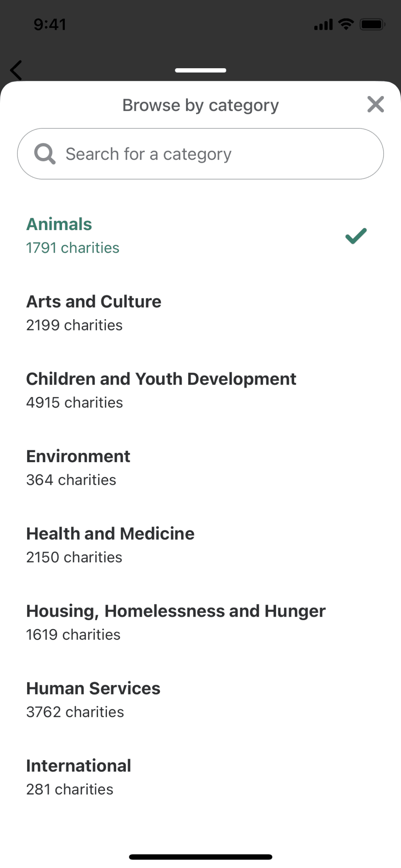Image resolution: width=401 pixels, height=868 pixels.
Task: Focus the Search for a category field
Action: (206, 154)
